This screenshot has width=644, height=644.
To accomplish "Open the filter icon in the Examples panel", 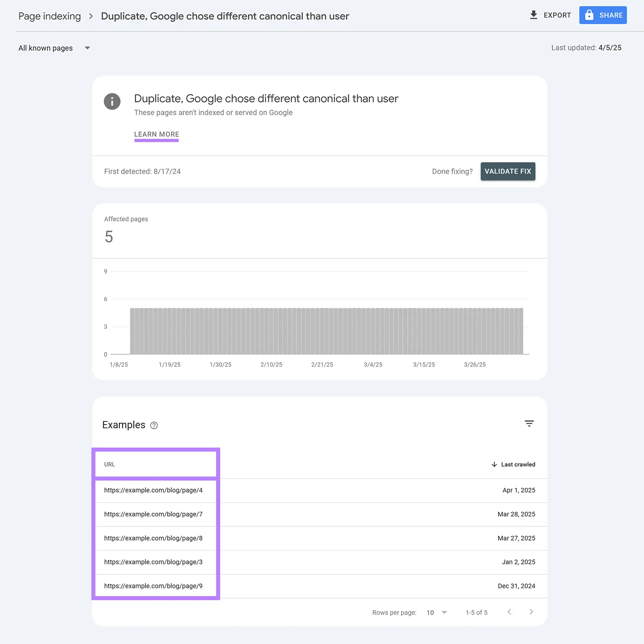I will click(x=529, y=423).
